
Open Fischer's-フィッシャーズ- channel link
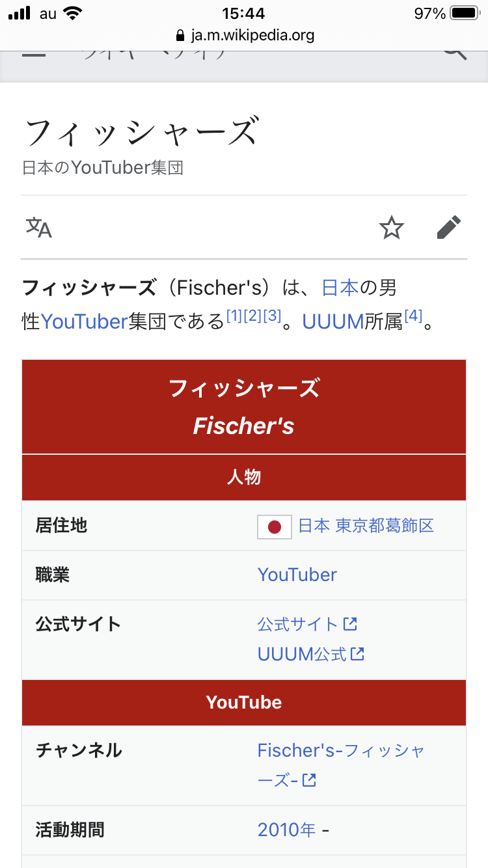click(341, 750)
